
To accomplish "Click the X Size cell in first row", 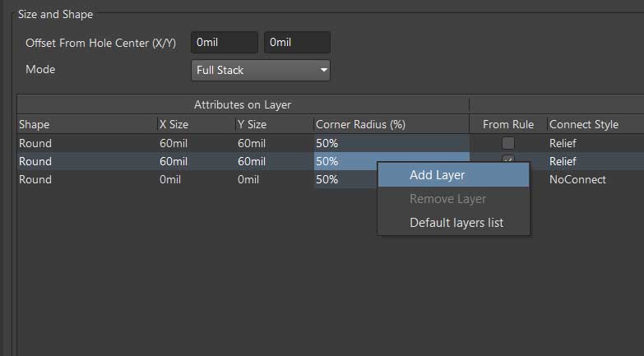I will (x=174, y=143).
